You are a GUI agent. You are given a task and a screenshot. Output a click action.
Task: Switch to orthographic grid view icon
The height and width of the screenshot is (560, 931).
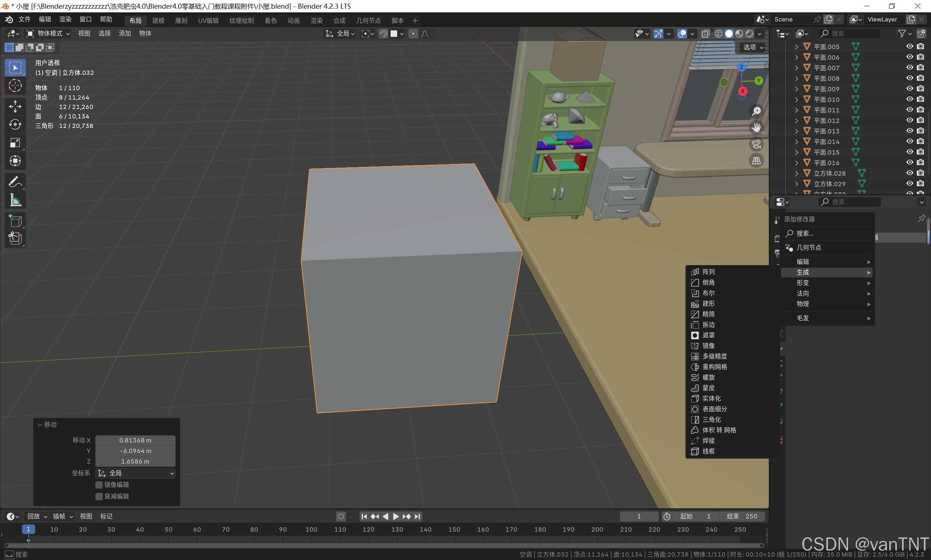click(x=756, y=161)
